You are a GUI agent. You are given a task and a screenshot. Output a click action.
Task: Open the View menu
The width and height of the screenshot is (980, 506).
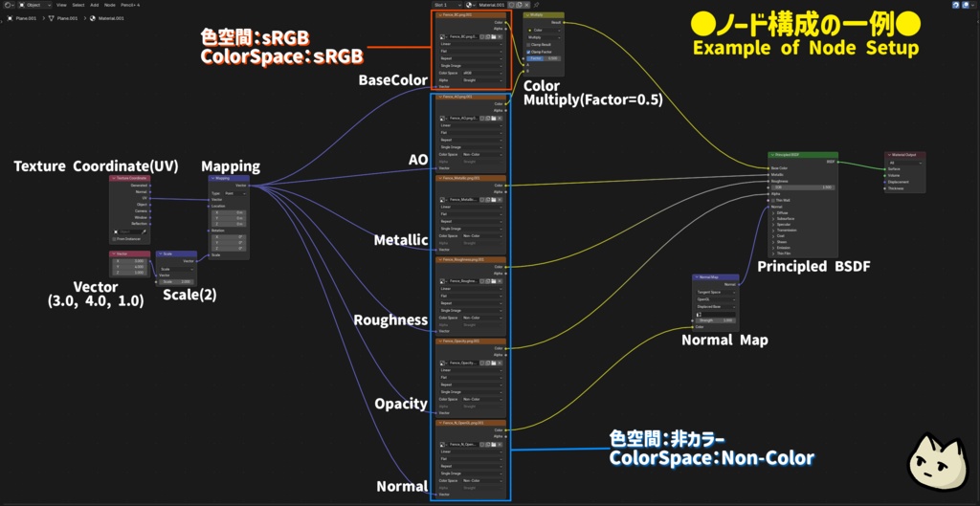click(61, 5)
